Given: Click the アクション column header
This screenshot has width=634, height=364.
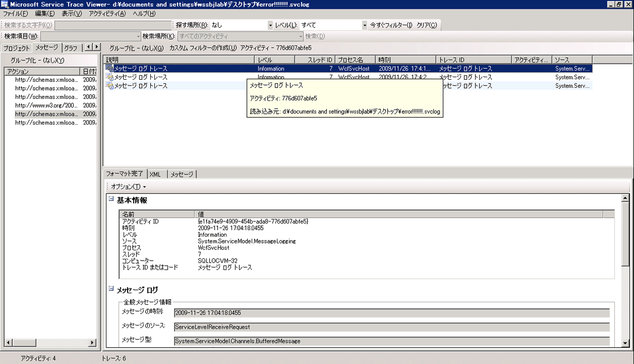Looking at the screenshot, I should coord(42,72).
